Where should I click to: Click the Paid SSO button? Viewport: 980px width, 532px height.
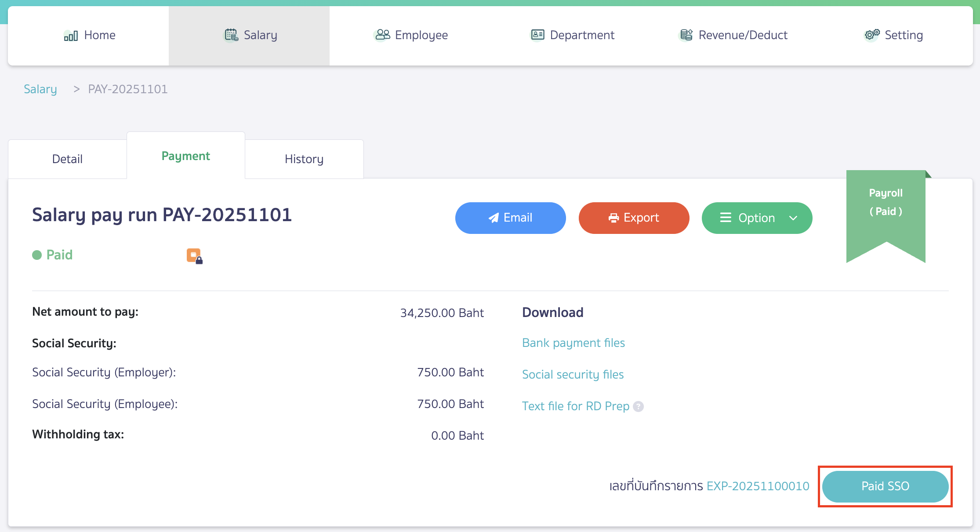[x=885, y=486]
